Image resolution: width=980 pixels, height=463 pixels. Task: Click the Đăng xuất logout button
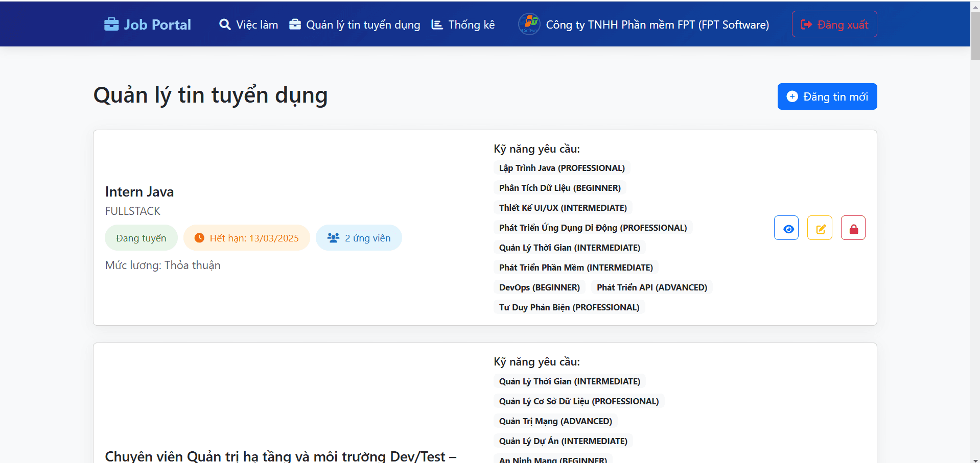[834, 24]
